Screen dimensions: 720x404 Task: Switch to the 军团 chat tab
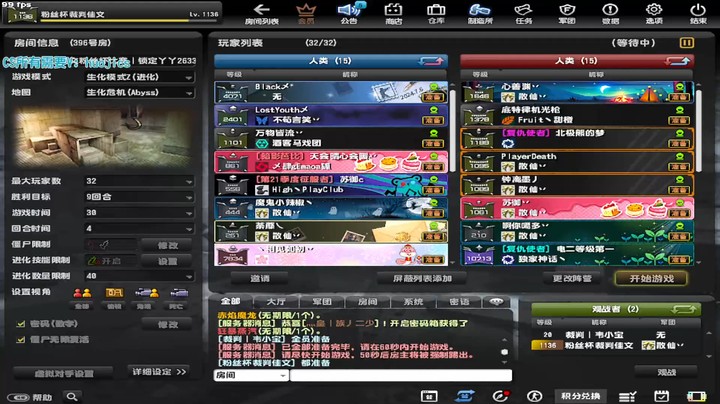pyautogui.click(x=322, y=302)
